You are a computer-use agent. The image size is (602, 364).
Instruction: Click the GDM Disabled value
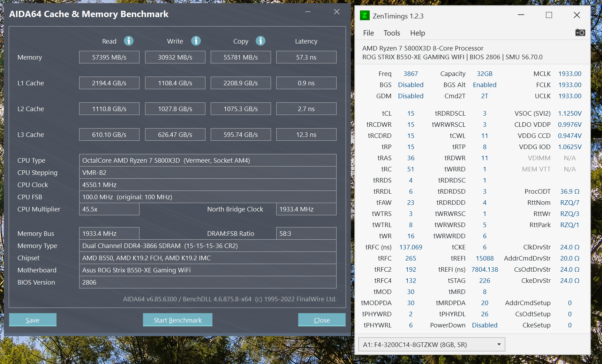coord(411,96)
